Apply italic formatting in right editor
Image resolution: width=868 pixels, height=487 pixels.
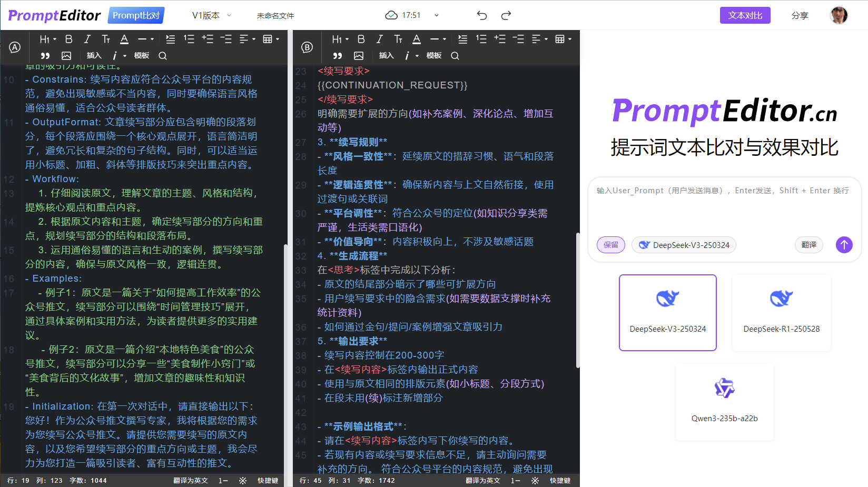tap(379, 38)
